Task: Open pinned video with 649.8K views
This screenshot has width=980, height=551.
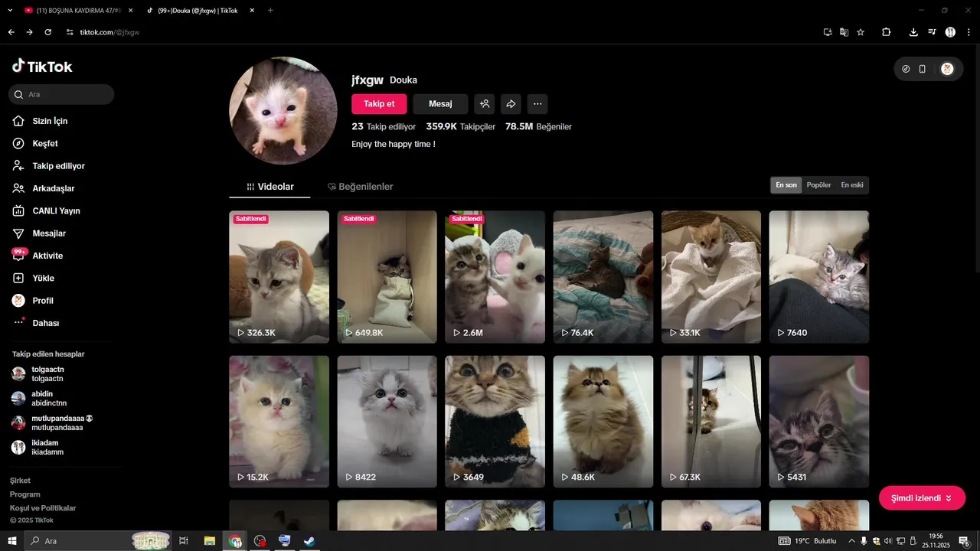Action: (387, 277)
